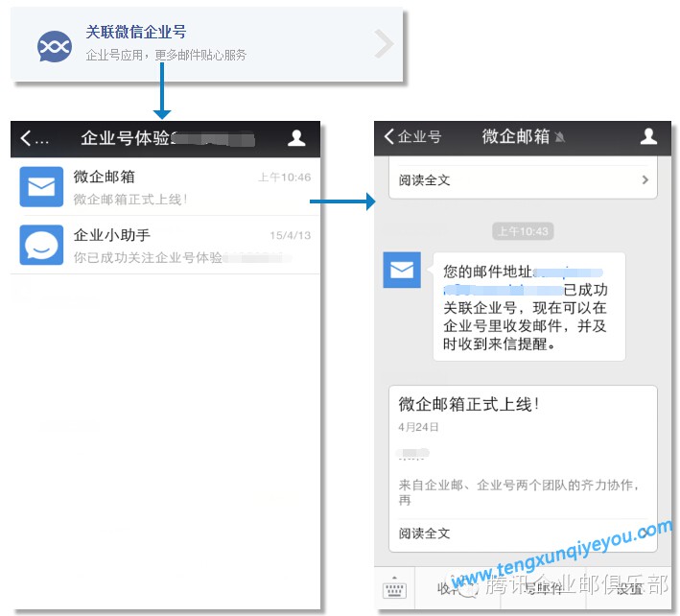Click the blue speech-bubble logo beside 关联微信企业号
Image resolution: width=680 pixels, height=616 pixels.
click(55, 46)
